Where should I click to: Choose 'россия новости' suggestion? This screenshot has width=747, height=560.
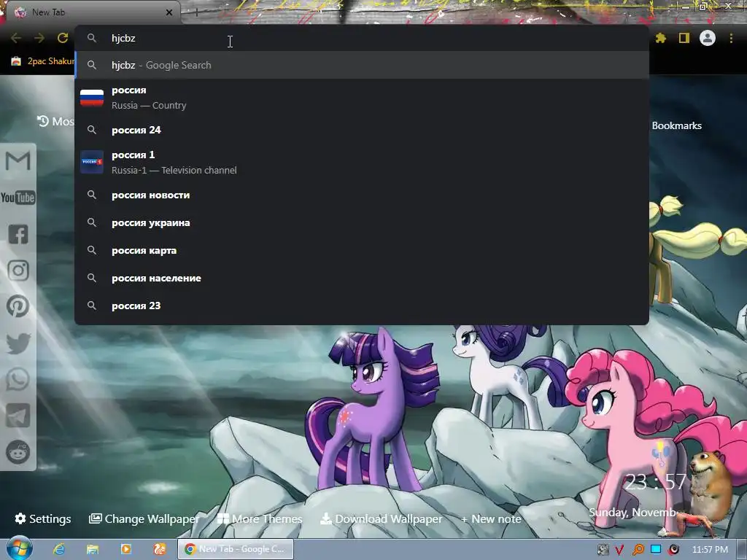[x=362, y=195]
